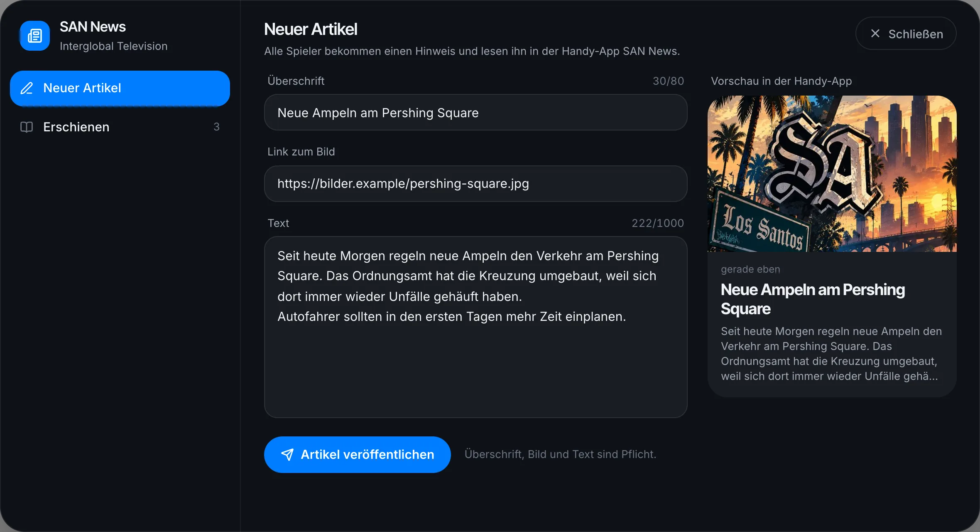This screenshot has width=980, height=532.
Task: Click the X icon in Schließen button
Action: click(875, 34)
